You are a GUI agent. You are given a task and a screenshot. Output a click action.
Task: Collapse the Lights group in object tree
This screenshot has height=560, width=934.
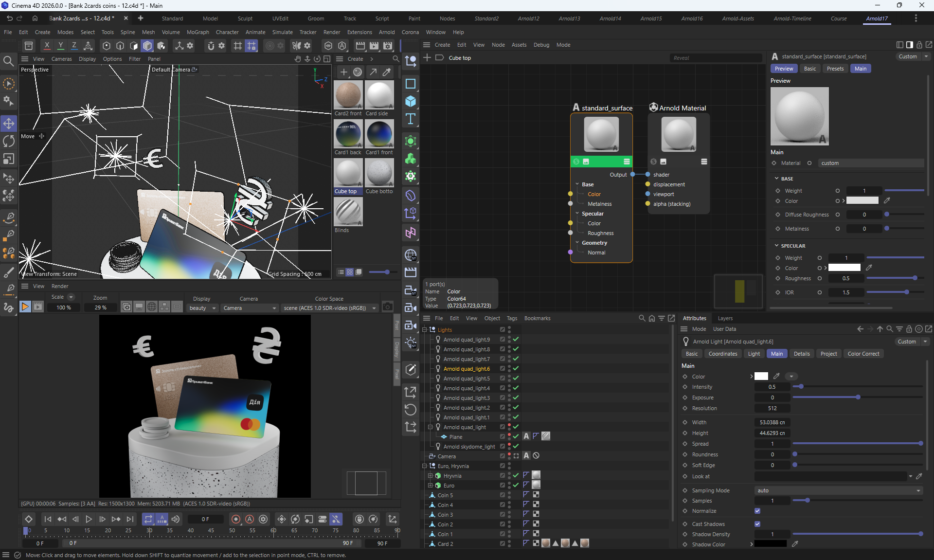click(x=424, y=330)
